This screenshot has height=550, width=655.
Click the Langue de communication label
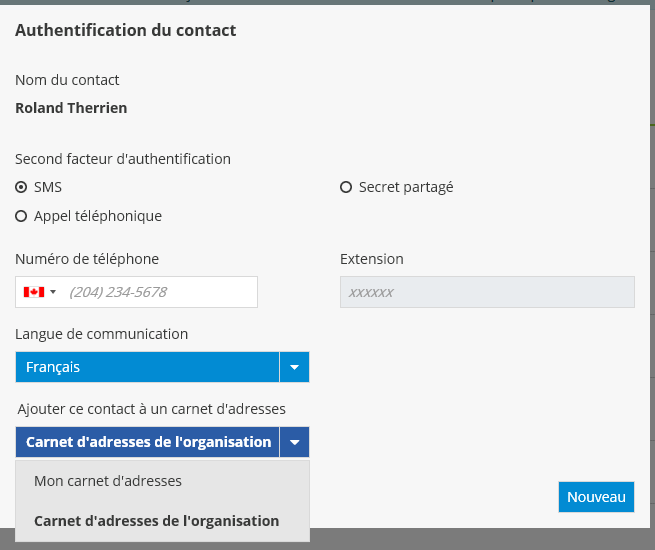pos(101,334)
